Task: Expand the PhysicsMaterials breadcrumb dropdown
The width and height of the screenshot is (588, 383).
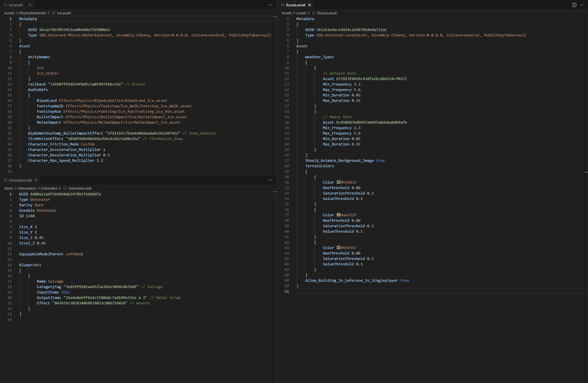Action: [32, 13]
